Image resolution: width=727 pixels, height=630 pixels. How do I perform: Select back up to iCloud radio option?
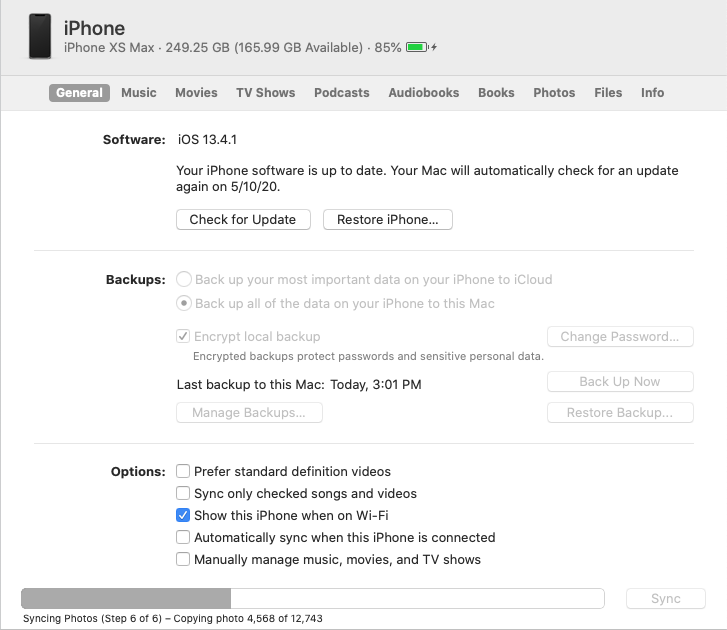tap(184, 280)
